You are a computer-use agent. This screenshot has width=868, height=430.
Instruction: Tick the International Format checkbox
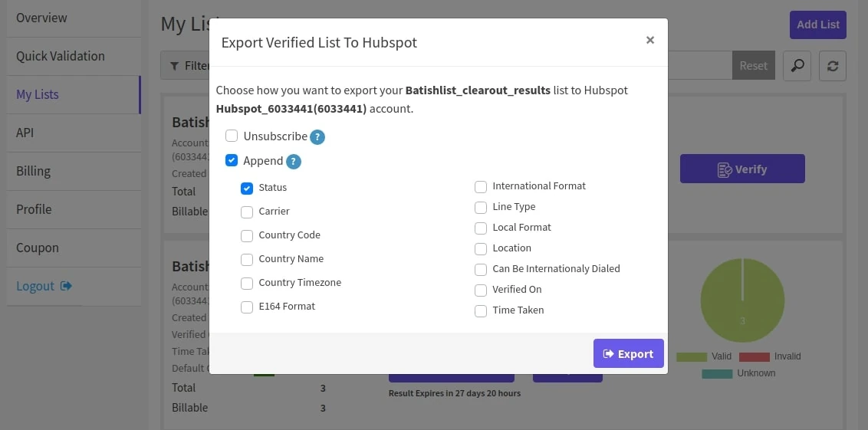[x=481, y=187]
